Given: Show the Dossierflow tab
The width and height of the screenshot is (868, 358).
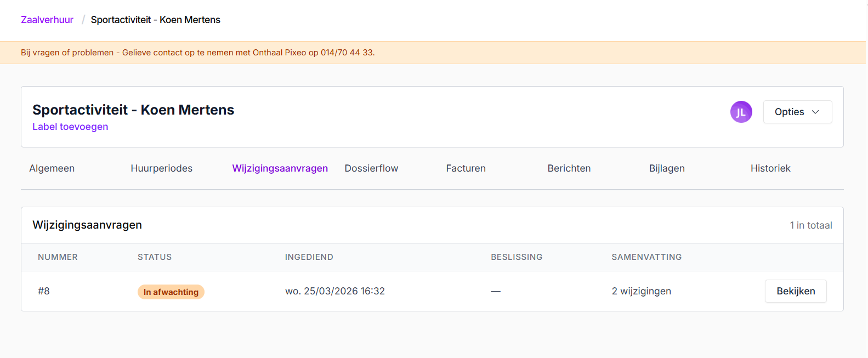Looking at the screenshot, I should tap(371, 168).
